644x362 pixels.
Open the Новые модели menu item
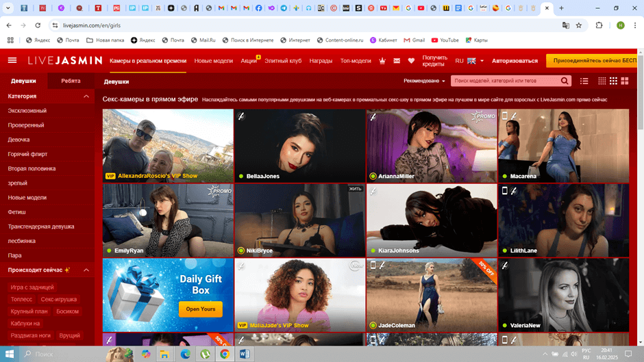(x=213, y=61)
